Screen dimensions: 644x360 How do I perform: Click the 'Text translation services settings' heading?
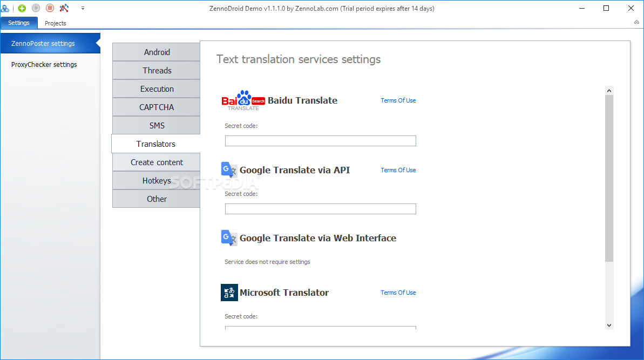(x=299, y=59)
